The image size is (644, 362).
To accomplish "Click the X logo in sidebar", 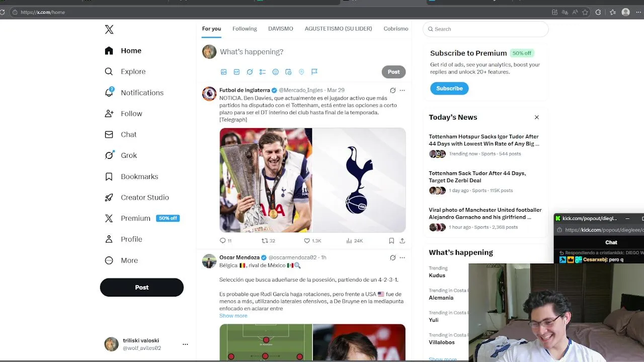I will click(x=109, y=29).
